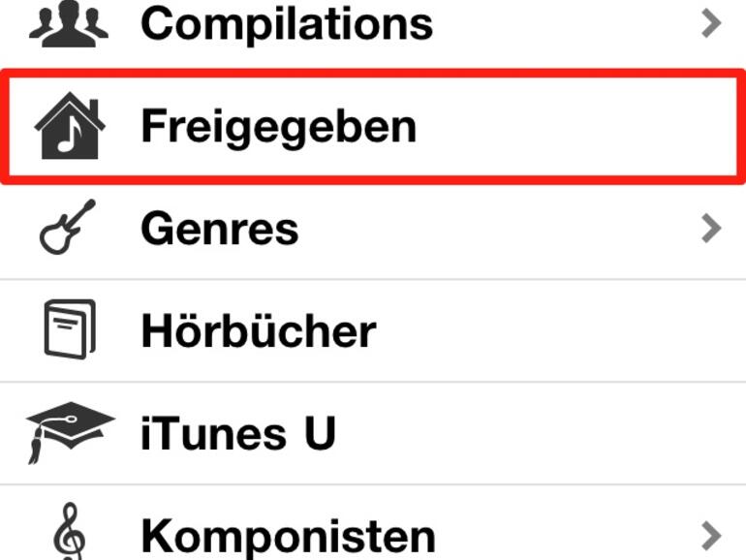Open the iTunes U text label
The height and width of the screenshot is (560, 746).
click(x=238, y=433)
